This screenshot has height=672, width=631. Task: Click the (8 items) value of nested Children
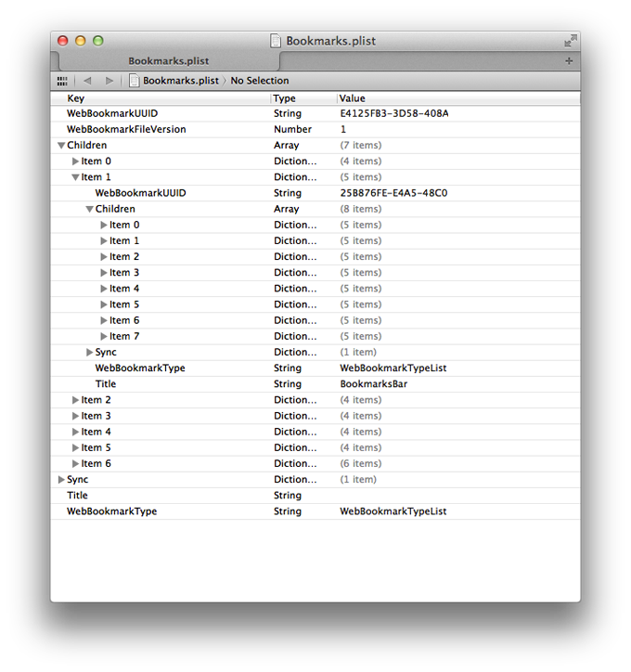[x=361, y=209]
